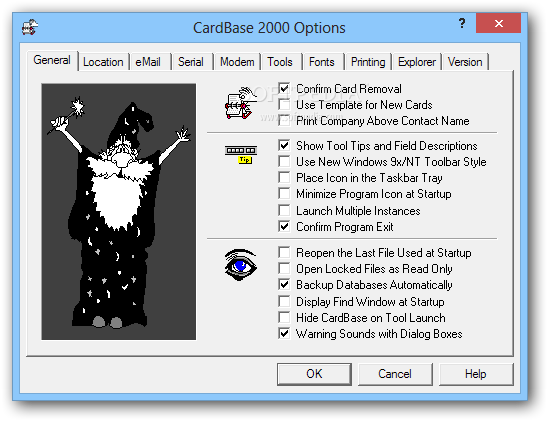
Task: Click the Cancel button
Action: click(395, 374)
